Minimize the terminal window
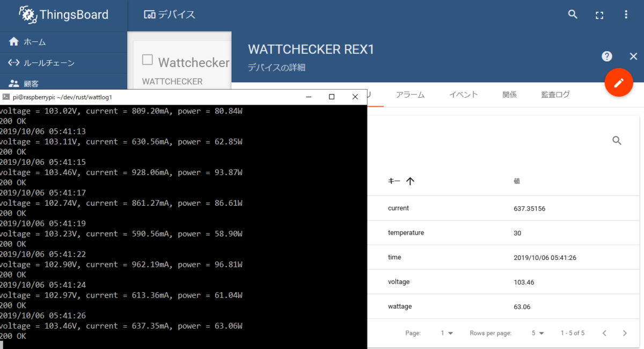This screenshot has width=644, height=349. tap(309, 97)
